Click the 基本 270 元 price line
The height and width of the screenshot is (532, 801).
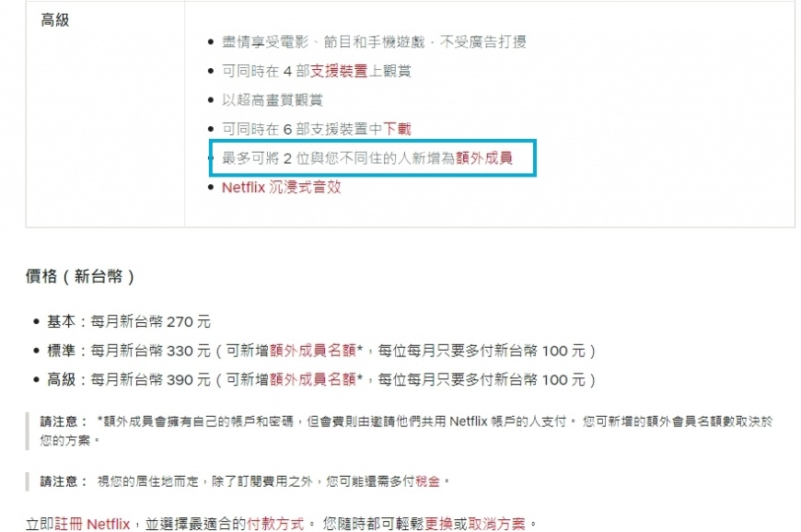coord(129,321)
